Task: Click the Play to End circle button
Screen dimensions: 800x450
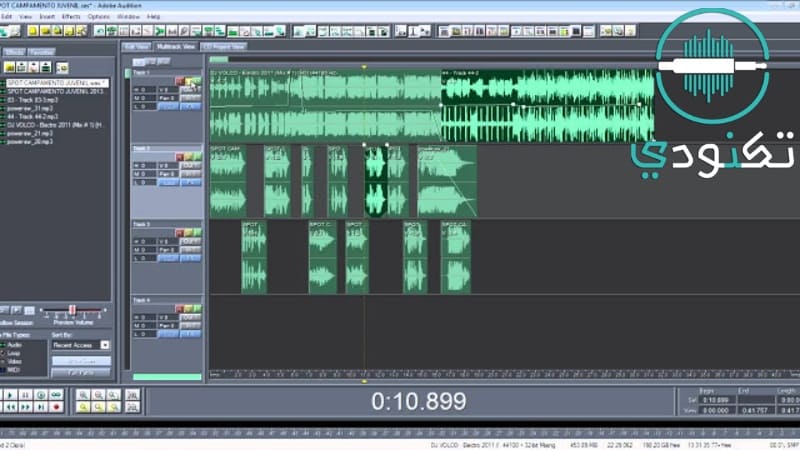Action: click(x=41, y=395)
